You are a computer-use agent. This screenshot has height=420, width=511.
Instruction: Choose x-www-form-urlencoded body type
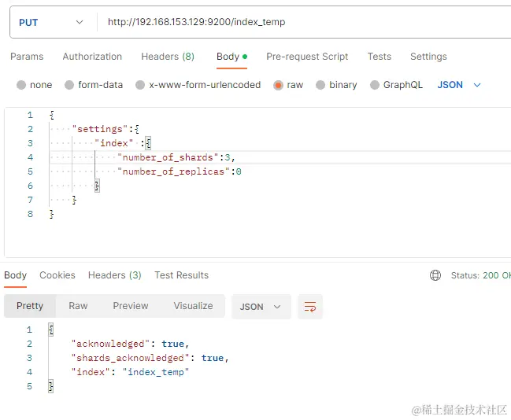pyautogui.click(x=140, y=85)
